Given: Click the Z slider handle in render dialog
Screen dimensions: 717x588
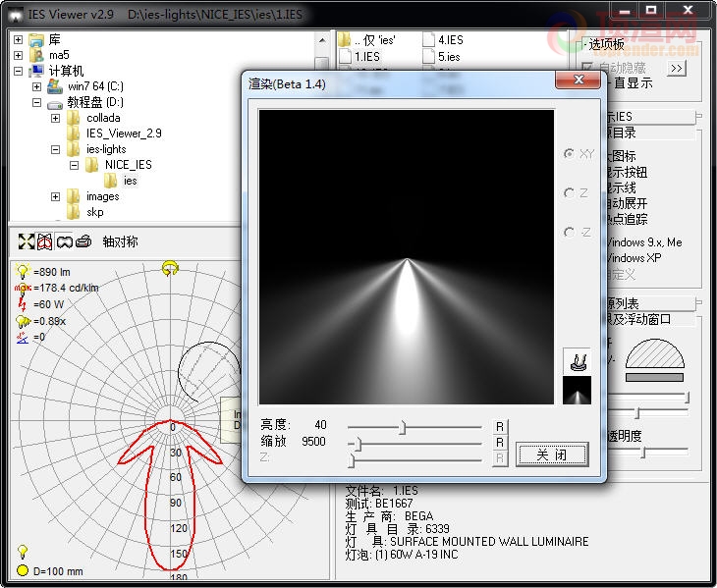Looking at the screenshot, I should [x=351, y=459].
